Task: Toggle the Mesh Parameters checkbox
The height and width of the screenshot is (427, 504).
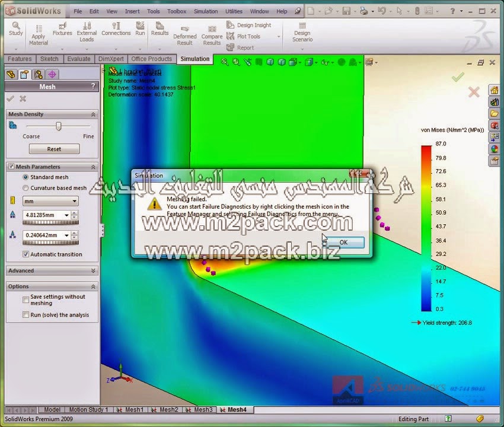Action: pyautogui.click(x=12, y=166)
